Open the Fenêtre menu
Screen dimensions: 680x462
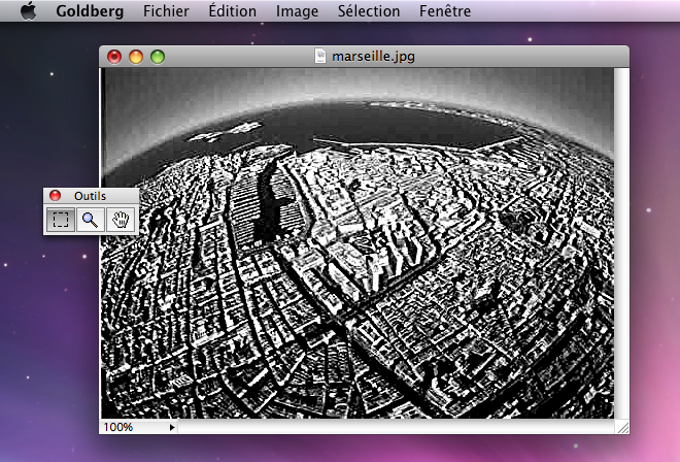[x=445, y=11]
